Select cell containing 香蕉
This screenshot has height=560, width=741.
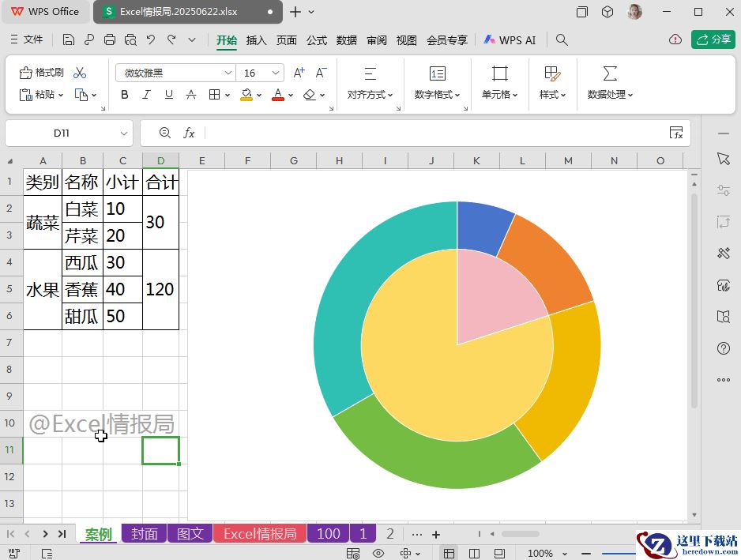(x=82, y=289)
